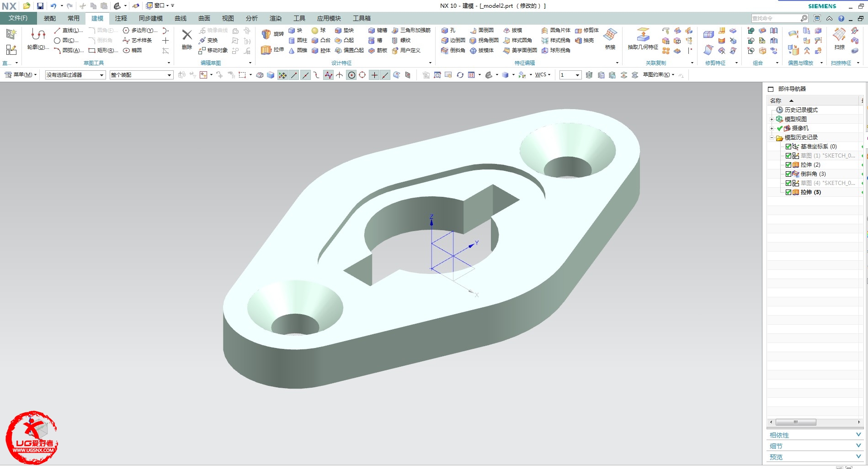Uncheck 基准坐标系 (0) in navigator
Viewport: 868px width, 469px height.
pos(788,147)
